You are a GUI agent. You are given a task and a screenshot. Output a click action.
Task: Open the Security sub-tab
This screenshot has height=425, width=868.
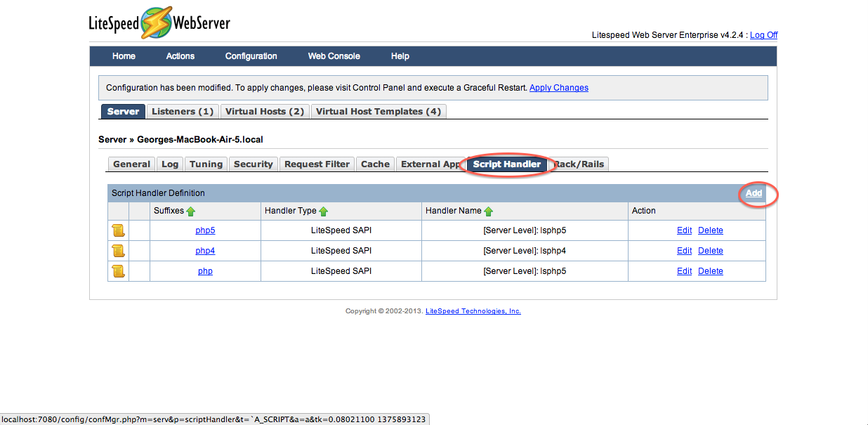(x=253, y=164)
